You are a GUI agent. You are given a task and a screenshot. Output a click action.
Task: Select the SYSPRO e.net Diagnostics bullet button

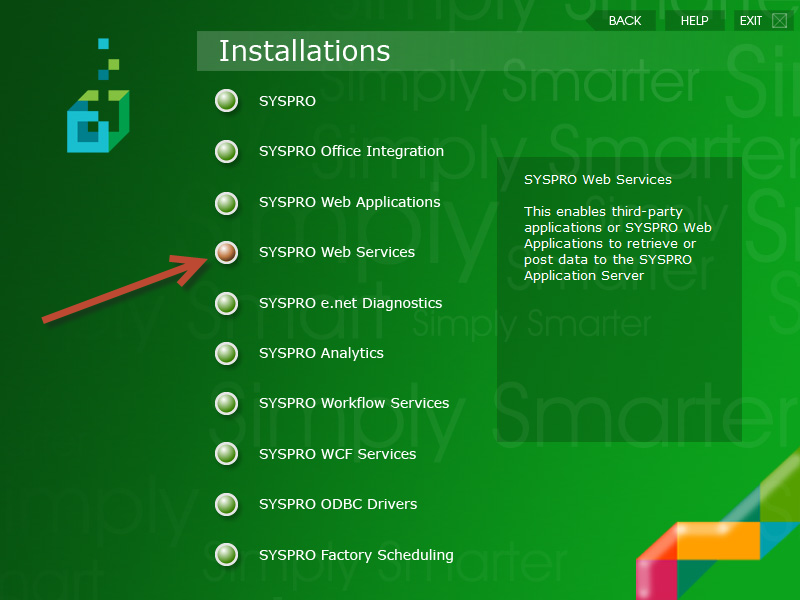click(227, 303)
